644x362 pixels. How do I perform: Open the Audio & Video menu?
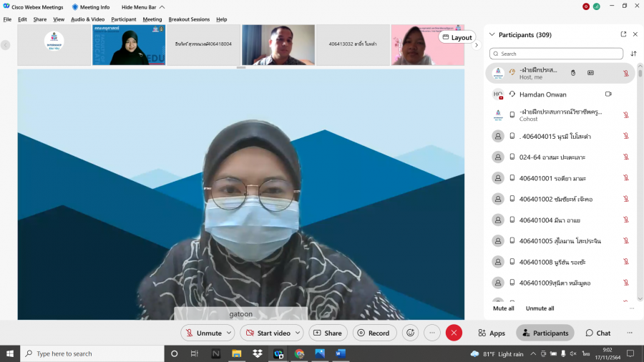[x=87, y=19]
